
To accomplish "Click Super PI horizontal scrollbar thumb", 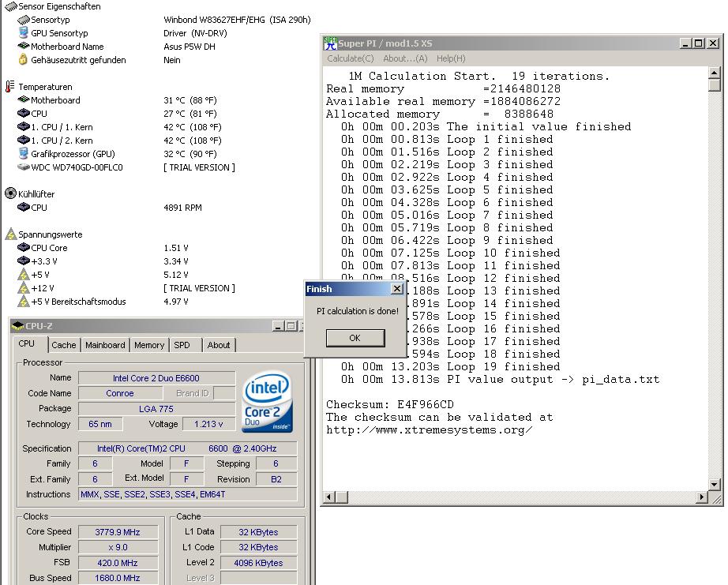I will pyautogui.click(x=342, y=497).
